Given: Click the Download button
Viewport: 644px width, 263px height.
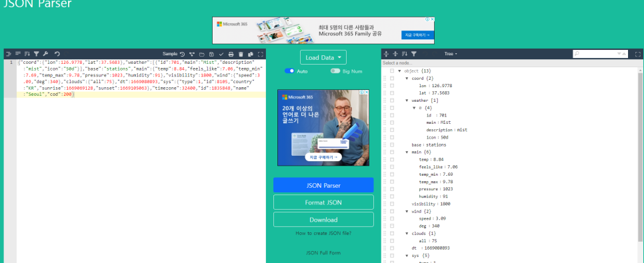Looking at the screenshot, I should [323, 220].
